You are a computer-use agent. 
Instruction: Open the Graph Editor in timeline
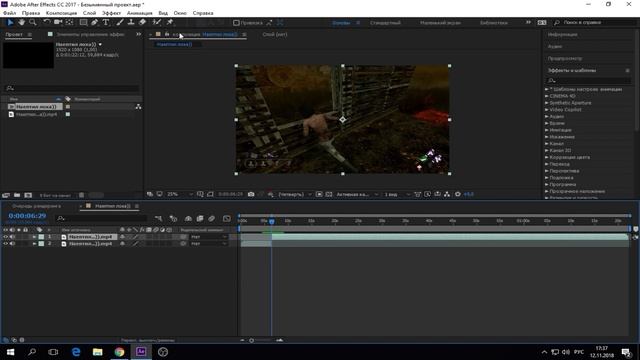coord(227,219)
